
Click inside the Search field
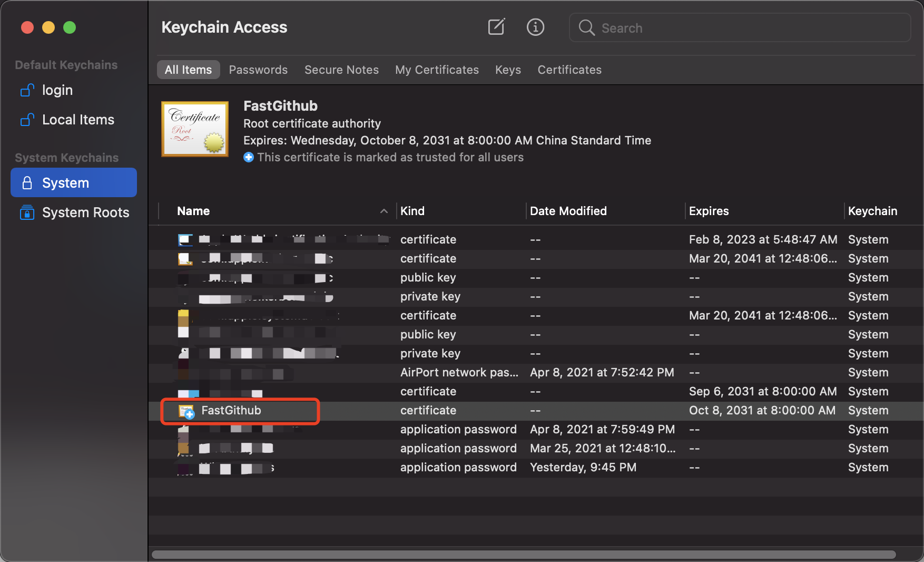point(748,28)
